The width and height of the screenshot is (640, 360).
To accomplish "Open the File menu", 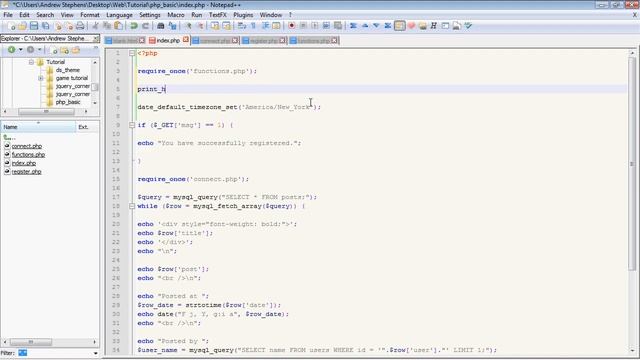I will 8,15.
